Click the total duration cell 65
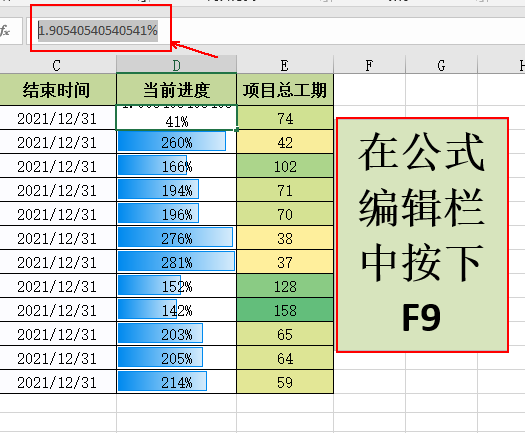This screenshot has width=525, height=433. pyautogui.click(x=285, y=334)
